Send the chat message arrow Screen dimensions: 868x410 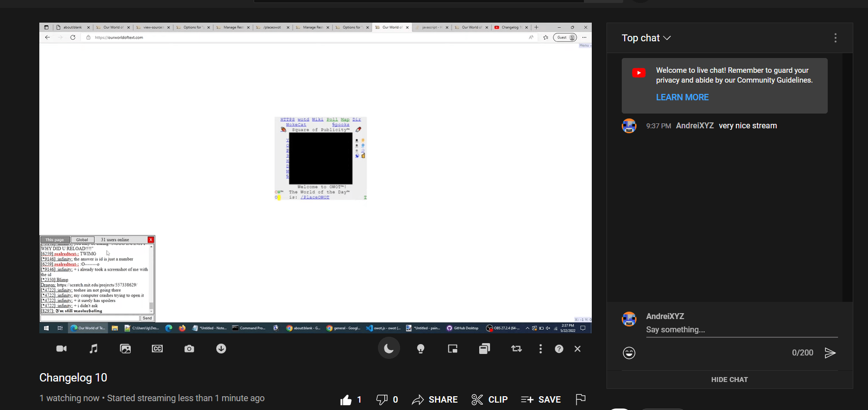click(830, 353)
